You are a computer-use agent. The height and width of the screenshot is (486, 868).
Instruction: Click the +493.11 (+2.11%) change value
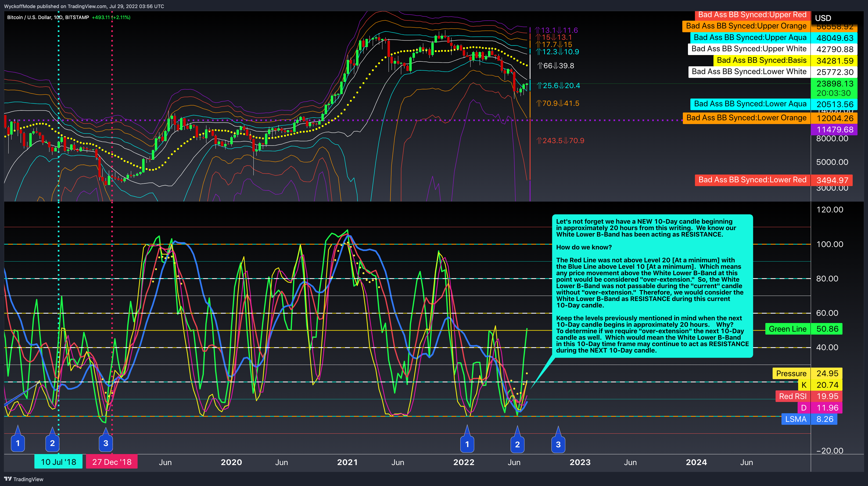click(111, 17)
